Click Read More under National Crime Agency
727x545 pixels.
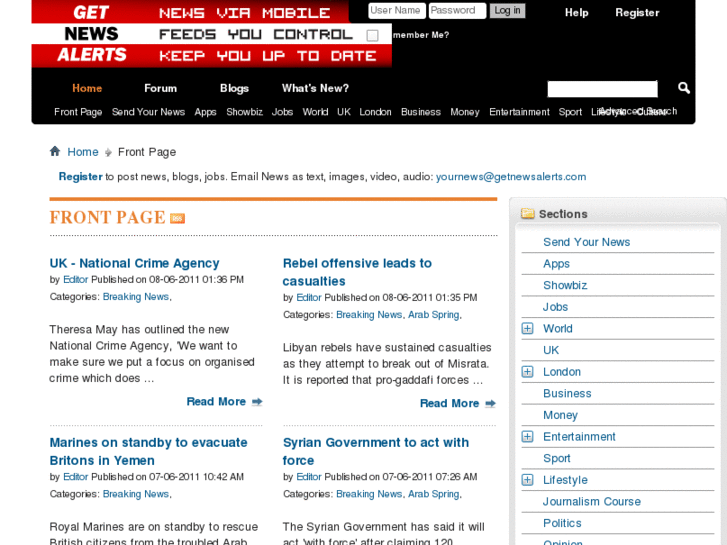[x=216, y=402]
